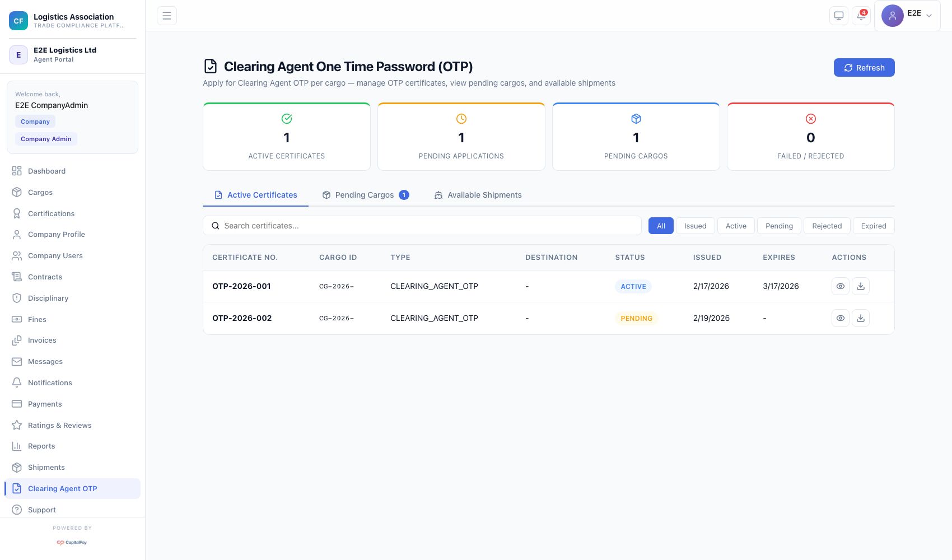The height and width of the screenshot is (560, 952).
Task: Click the Failed / Rejected stat card
Action: pyautogui.click(x=810, y=137)
